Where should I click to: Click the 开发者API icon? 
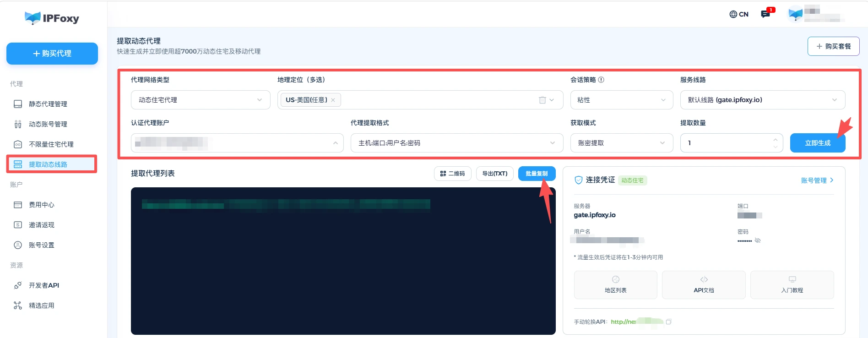(18, 285)
